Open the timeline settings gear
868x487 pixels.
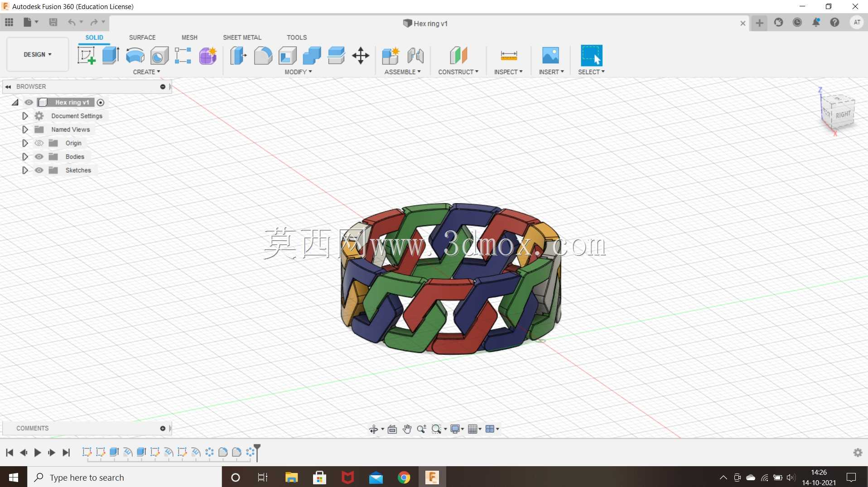click(858, 453)
